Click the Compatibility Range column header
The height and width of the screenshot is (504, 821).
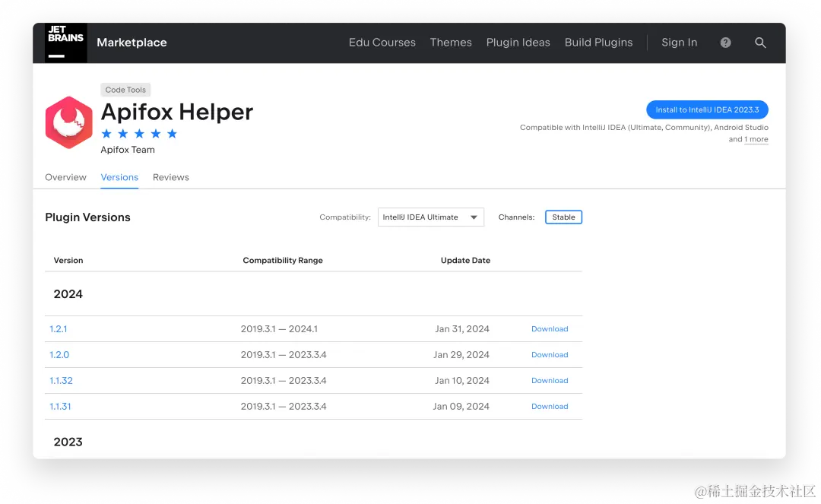283,260
